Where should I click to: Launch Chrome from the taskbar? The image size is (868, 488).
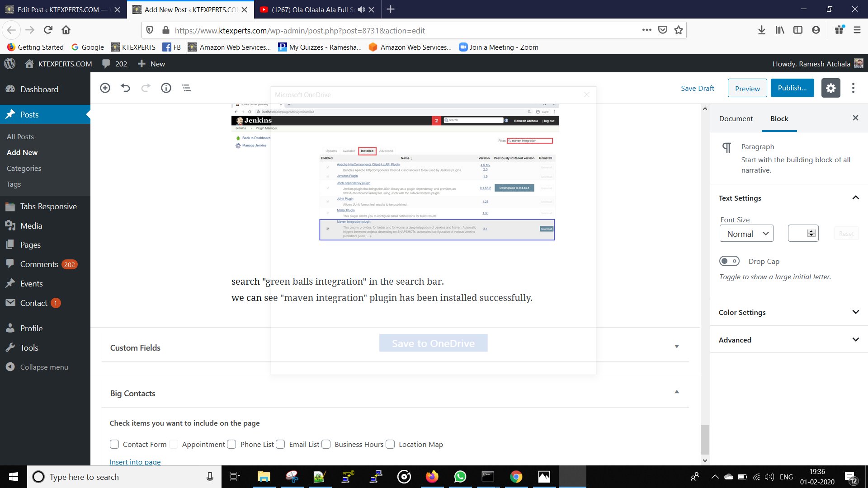point(516,477)
